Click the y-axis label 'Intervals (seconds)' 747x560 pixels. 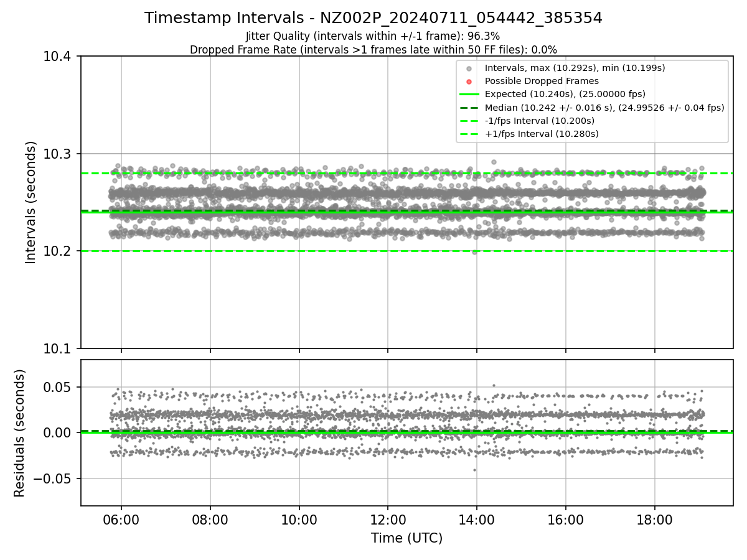(31, 202)
